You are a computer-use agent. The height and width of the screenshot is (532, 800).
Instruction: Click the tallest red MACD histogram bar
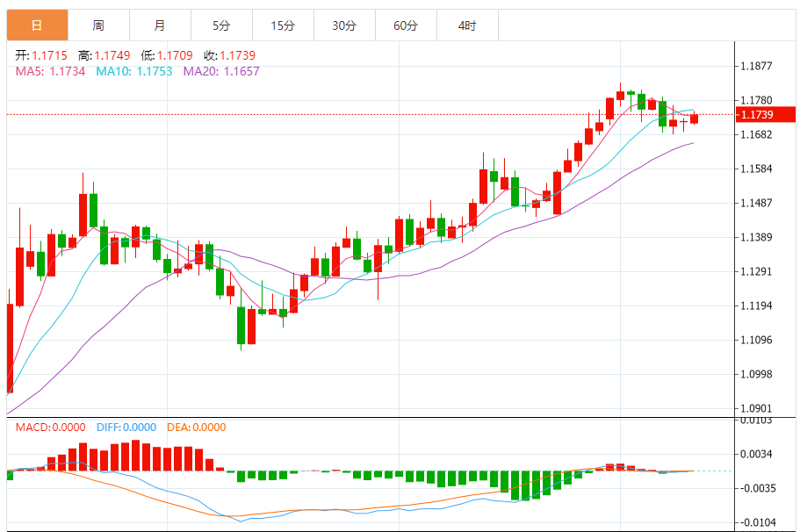point(136,455)
